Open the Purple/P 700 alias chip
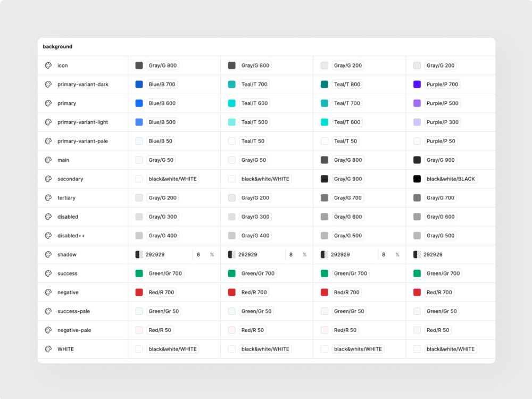This screenshot has width=532, height=399. [x=442, y=85]
